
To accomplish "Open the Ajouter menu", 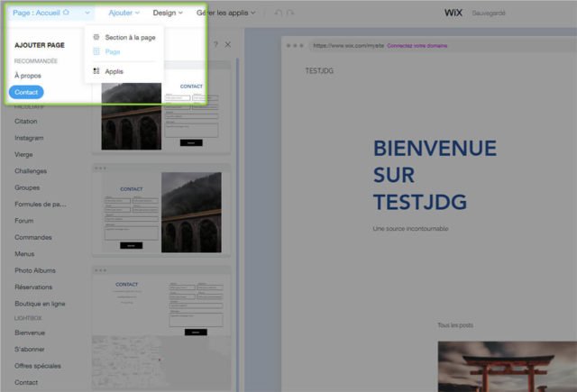I will click(x=124, y=13).
